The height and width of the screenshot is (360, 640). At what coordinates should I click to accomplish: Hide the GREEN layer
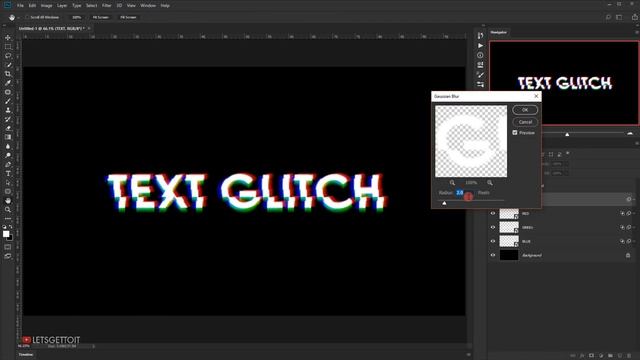[493, 227]
